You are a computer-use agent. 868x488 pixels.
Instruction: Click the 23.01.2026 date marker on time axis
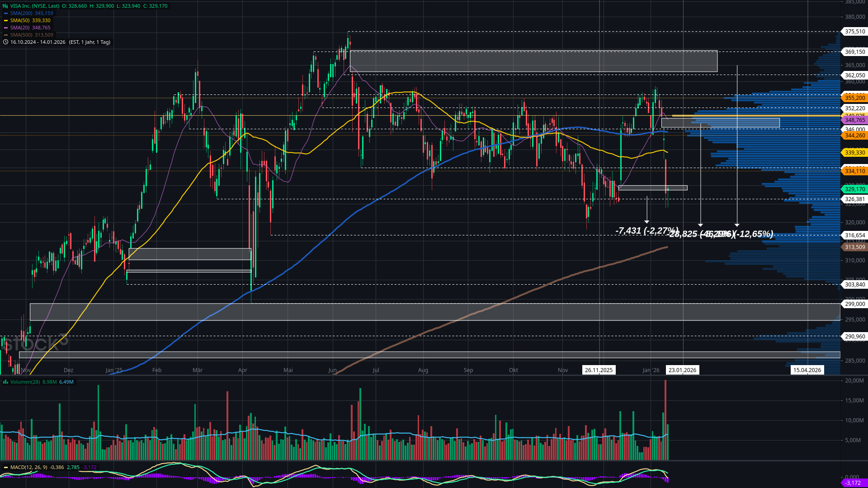(x=682, y=370)
